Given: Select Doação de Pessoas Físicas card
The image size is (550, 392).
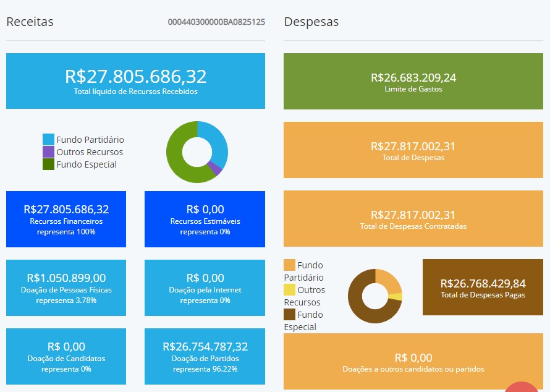Looking at the screenshot, I should pos(66,288).
